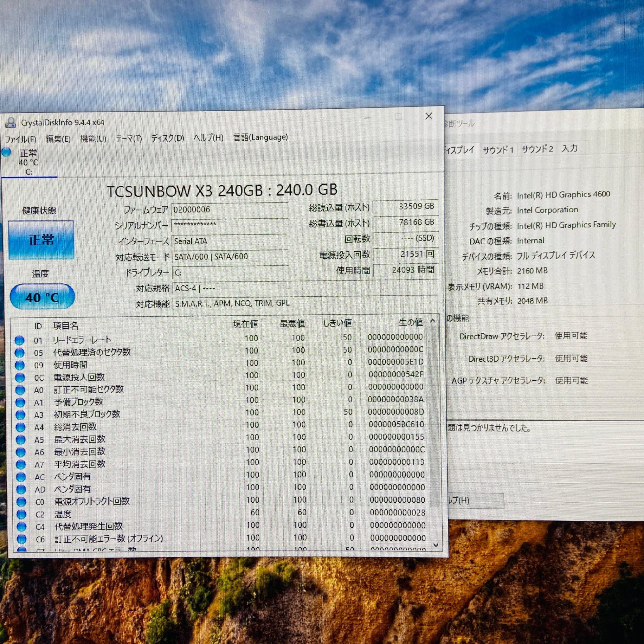Click the status icon beside 代替処理済のセクタ数
Image resolution: width=644 pixels, height=644 pixels.
point(20,353)
